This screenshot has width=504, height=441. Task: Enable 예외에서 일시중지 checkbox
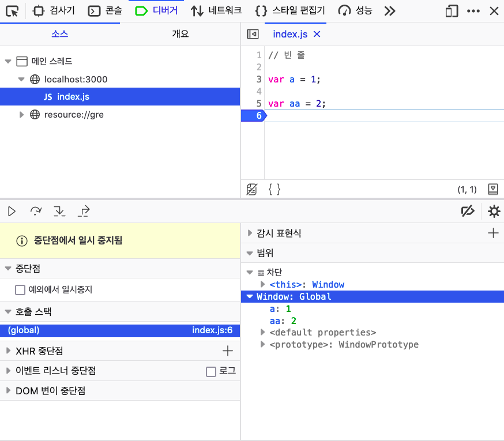[20, 290]
